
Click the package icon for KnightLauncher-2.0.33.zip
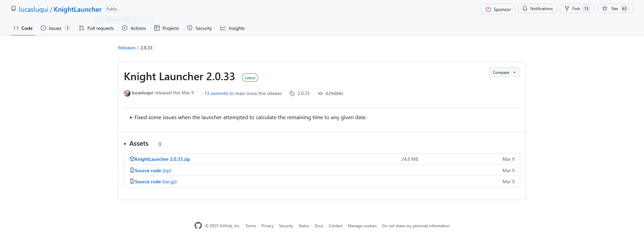(x=132, y=159)
